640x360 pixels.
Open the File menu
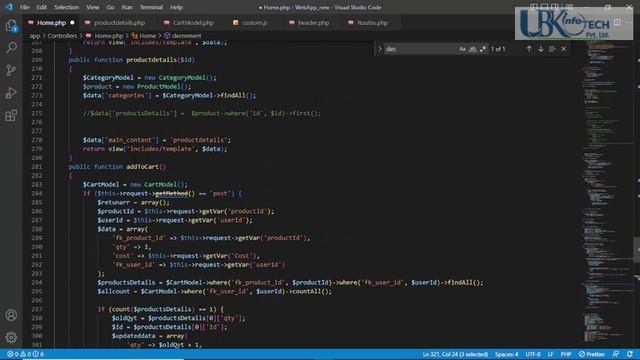[24, 7]
